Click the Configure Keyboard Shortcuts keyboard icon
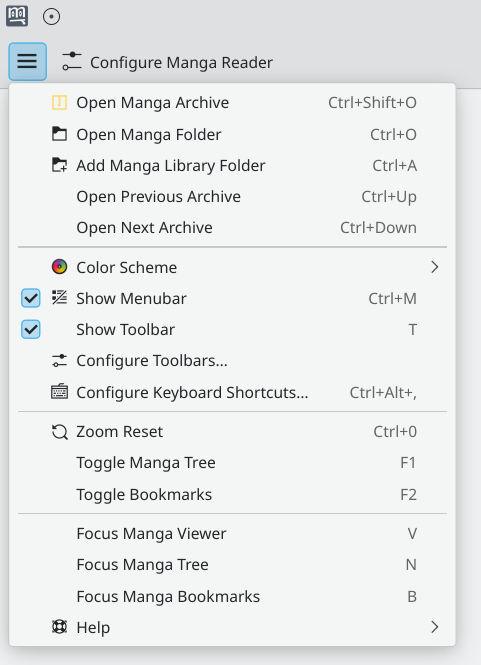This screenshot has height=665, width=481. tap(59, 392)
